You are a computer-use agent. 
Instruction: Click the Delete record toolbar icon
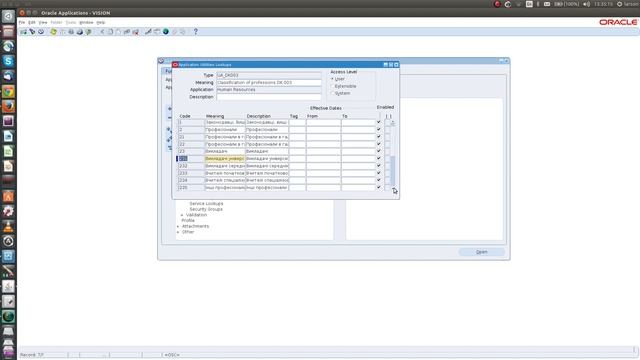pos(136,31)
